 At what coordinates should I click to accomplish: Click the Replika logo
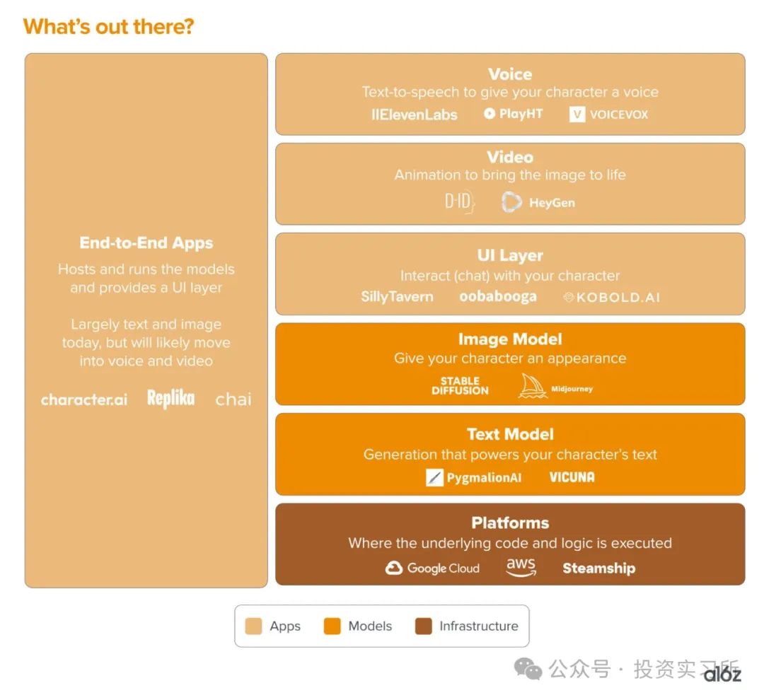pos(170,399)
